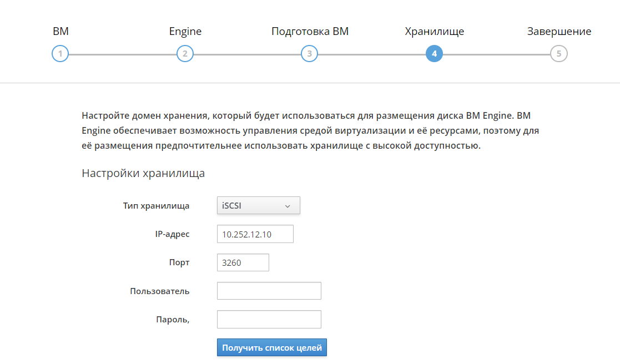The width and height of the screenshot is (620, 364).
Task: Select the active step 4 circle
Action: tap(434, 54)
